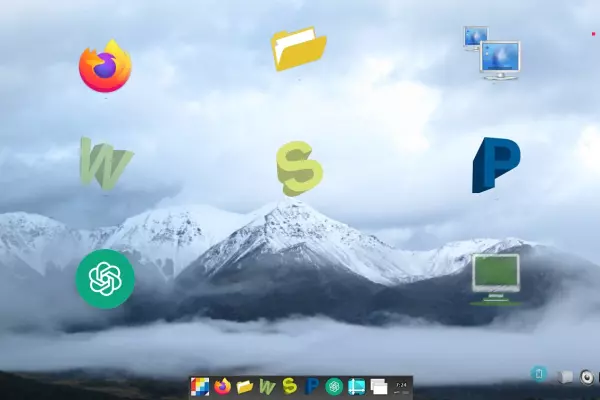Click the blue P icon in the dock

312,387
